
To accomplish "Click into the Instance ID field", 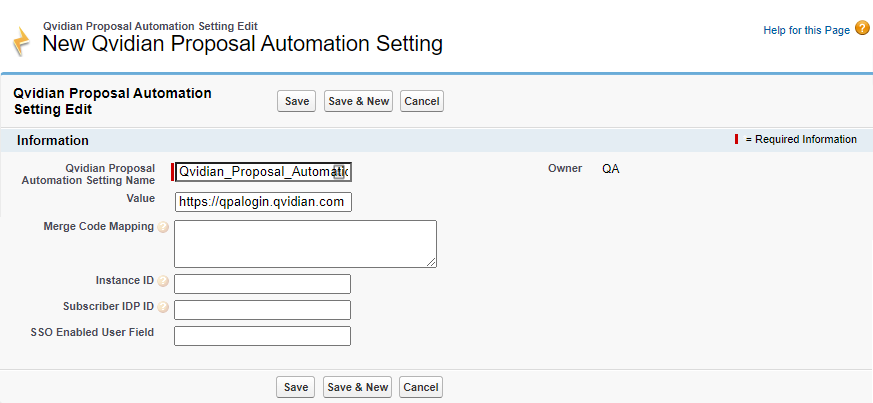I will [x=262, y=284].
